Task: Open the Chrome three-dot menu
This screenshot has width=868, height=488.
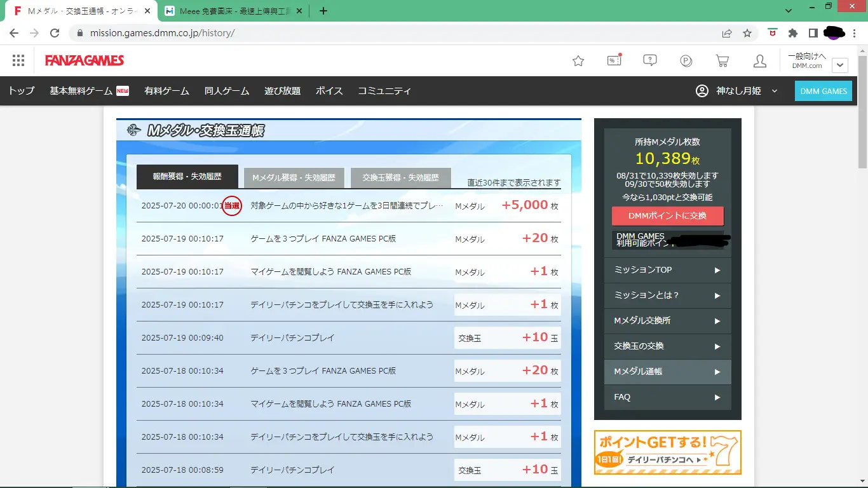Action: [x=855, y=33]
